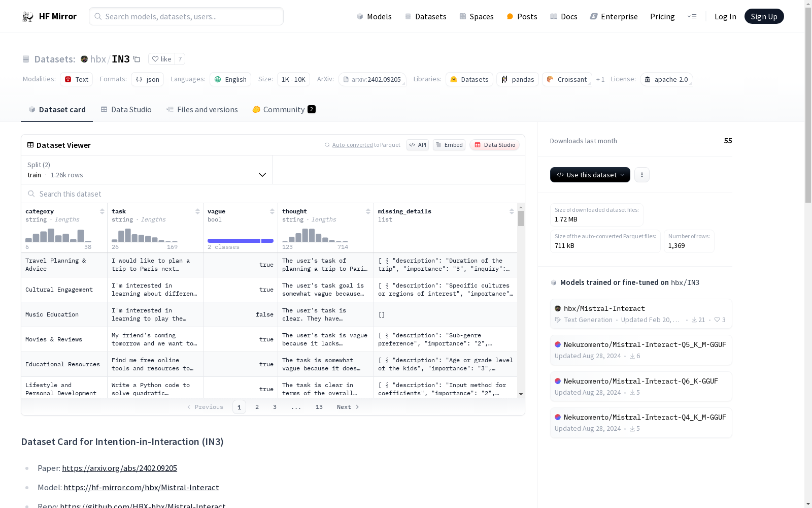
Task: Open Nekuromento/Mistral-Interact-Q6_K-GGUF model
Action: tap(641, 386)
